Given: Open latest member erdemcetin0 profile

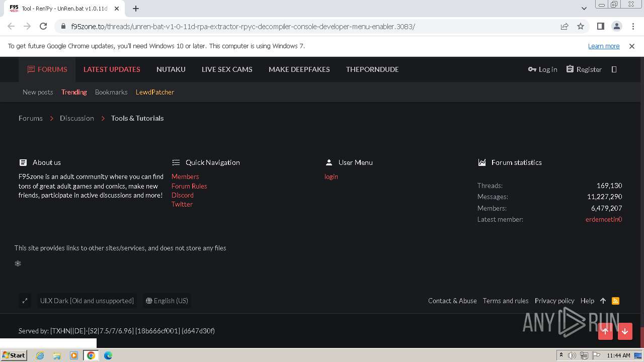Looking at the screenshot, I should (604, 219).
